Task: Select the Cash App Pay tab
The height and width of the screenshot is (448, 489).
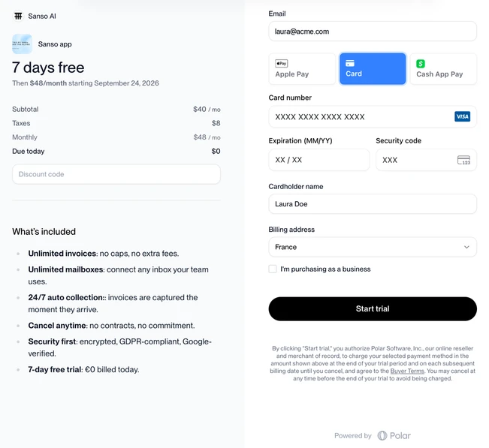Action: click(x=443, y=68)
